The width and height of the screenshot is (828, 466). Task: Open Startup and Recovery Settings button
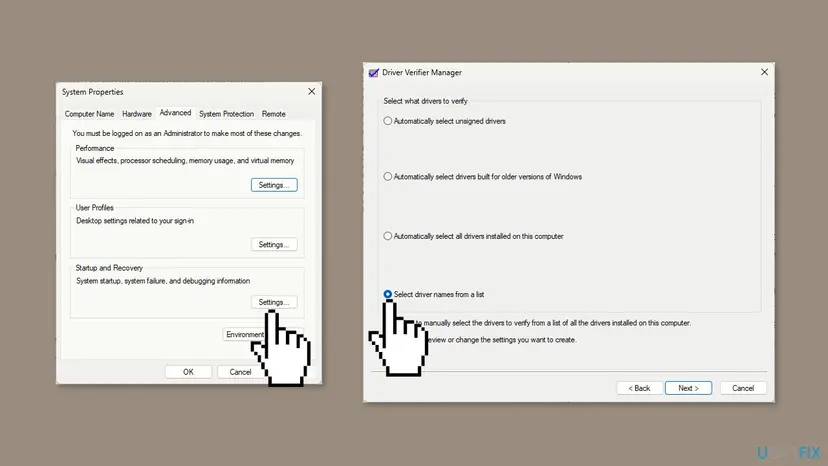[274, 302]
